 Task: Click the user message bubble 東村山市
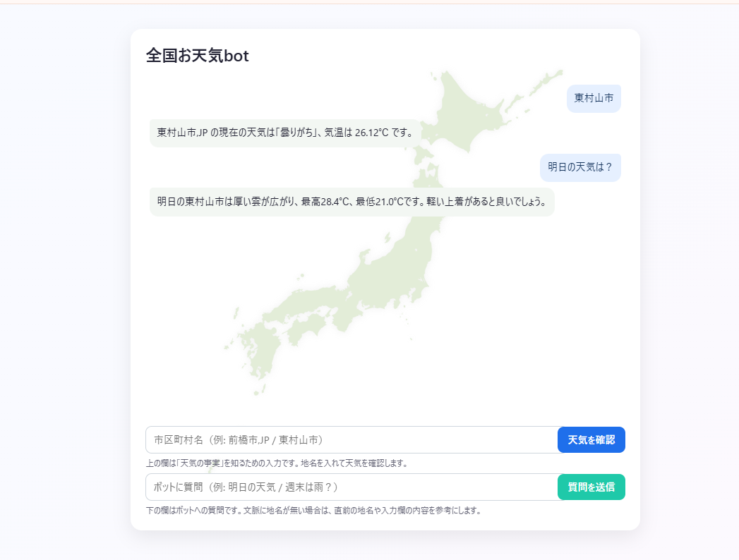[594, 99]
